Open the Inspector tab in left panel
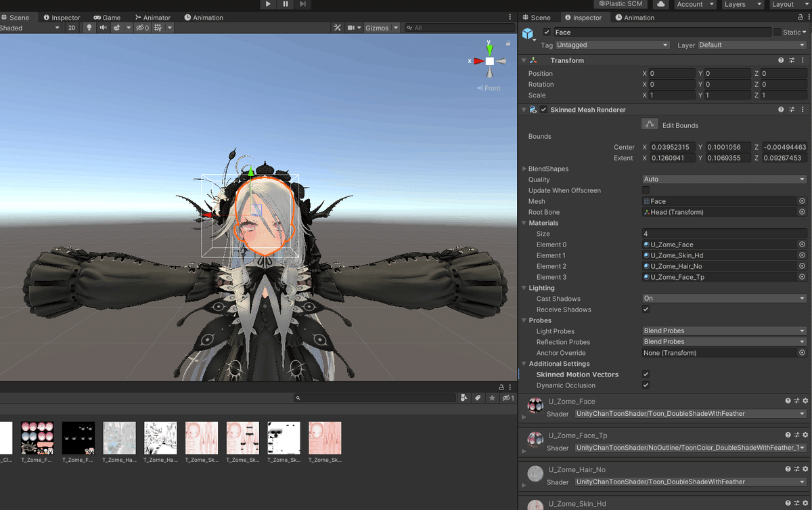Screen dimensions: 812x510 pyautogui.click(x=62, y=18)
